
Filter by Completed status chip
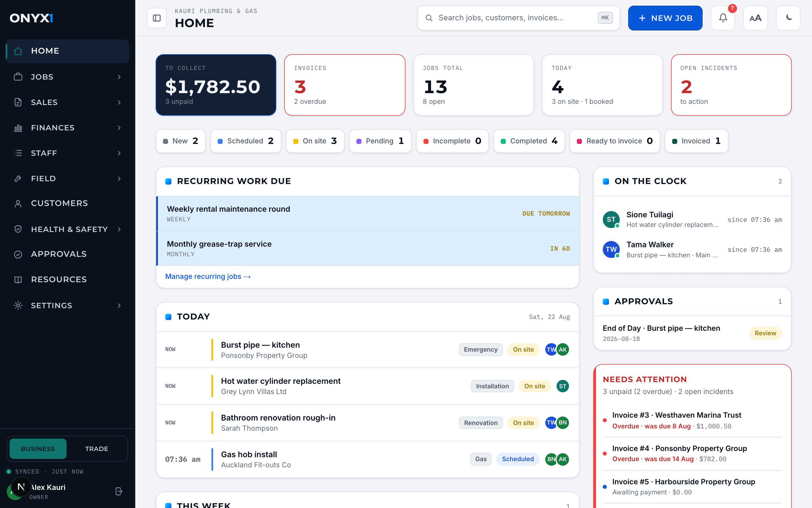529,141
